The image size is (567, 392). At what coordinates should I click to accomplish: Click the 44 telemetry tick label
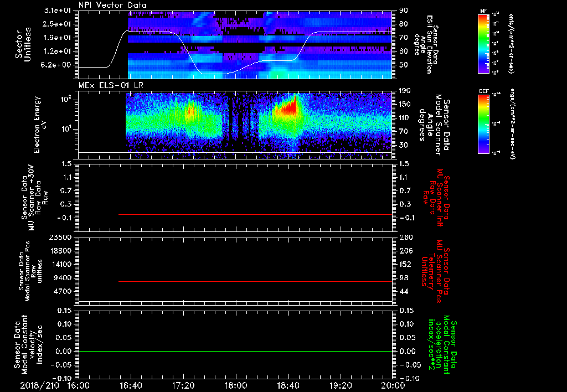404,291
